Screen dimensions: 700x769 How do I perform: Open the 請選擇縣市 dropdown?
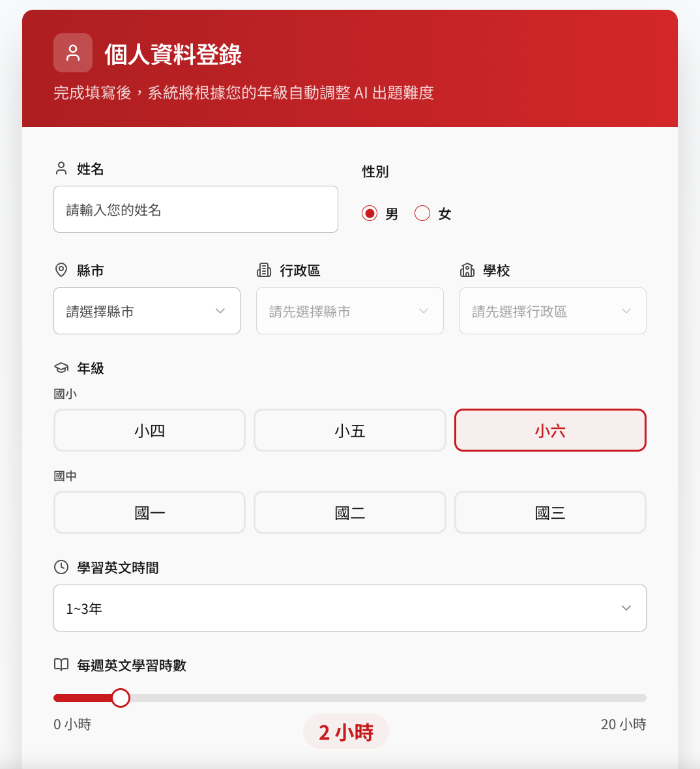147,311
